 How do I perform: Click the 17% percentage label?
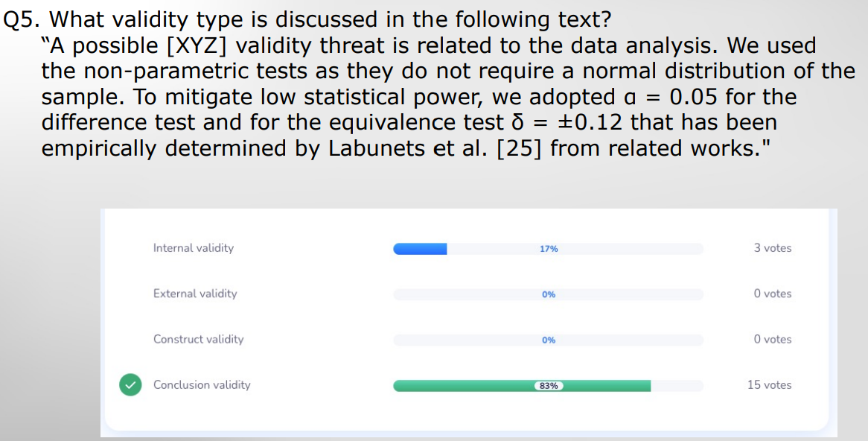coord(549,249)
